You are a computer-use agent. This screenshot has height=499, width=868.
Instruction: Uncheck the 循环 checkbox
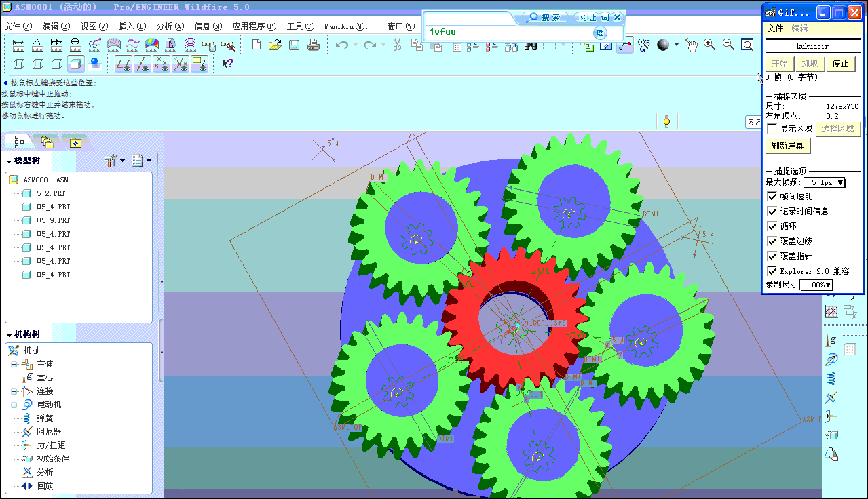[772, 226]
